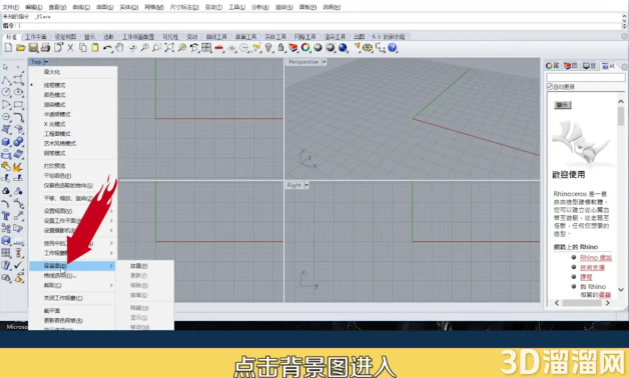Click the light bulb Hide objects icon
The height and width of the screenshot is (378, 629).
click(268, 48)
